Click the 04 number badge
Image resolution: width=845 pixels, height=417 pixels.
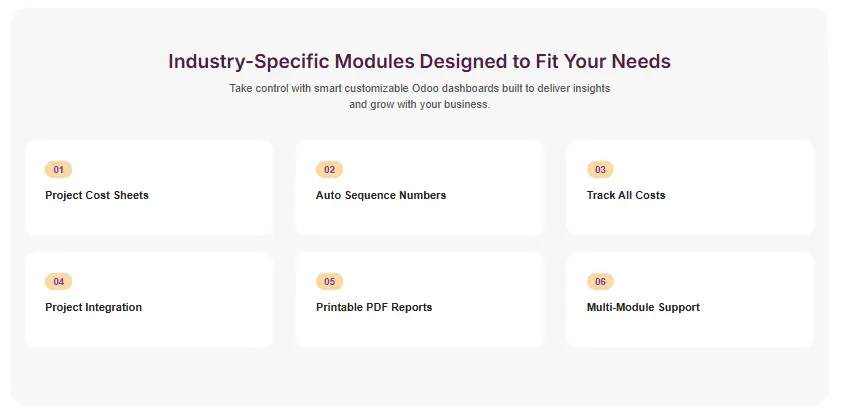click(x=58, y=282)
